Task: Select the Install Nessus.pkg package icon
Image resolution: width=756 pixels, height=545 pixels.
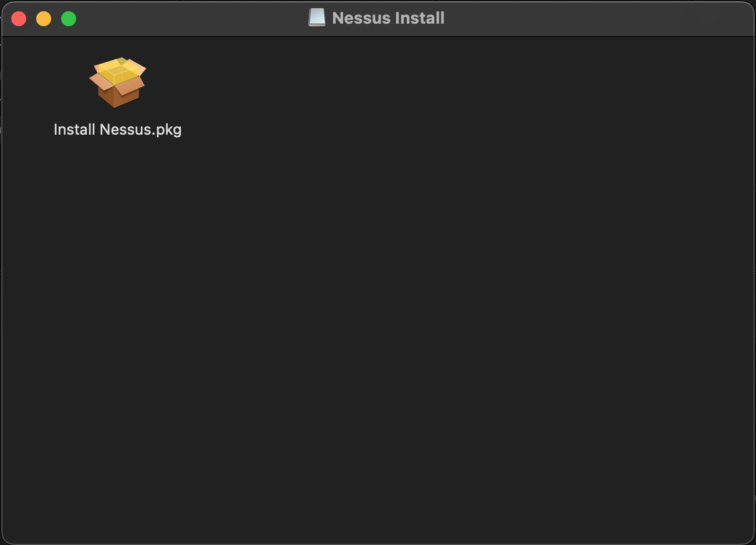Action: click(117, 82)
